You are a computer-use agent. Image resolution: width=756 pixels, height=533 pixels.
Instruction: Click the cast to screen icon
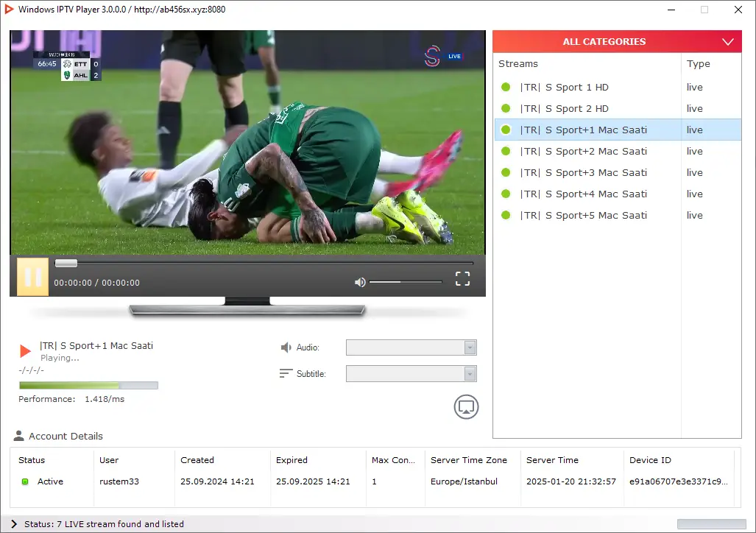click(466, 407)
